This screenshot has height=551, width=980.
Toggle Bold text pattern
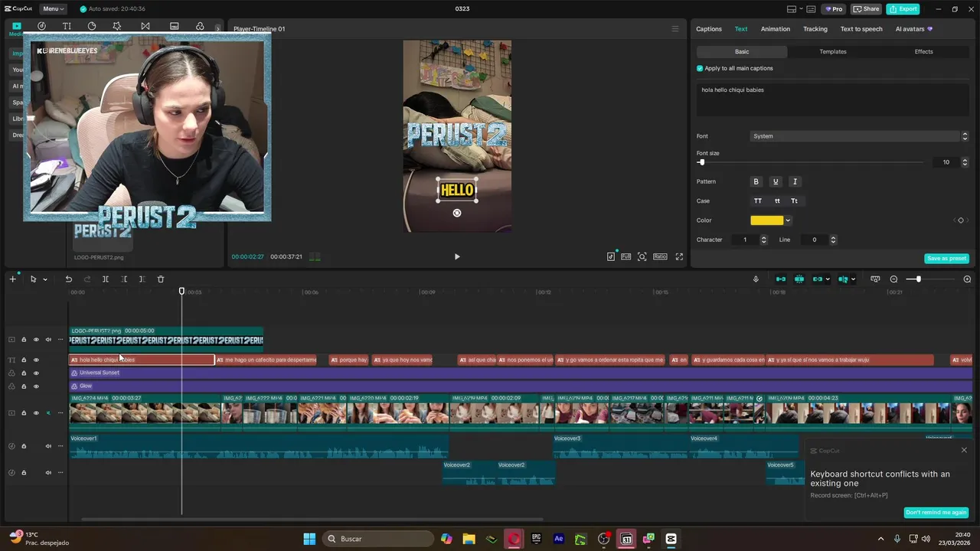(x=756, y=182)
